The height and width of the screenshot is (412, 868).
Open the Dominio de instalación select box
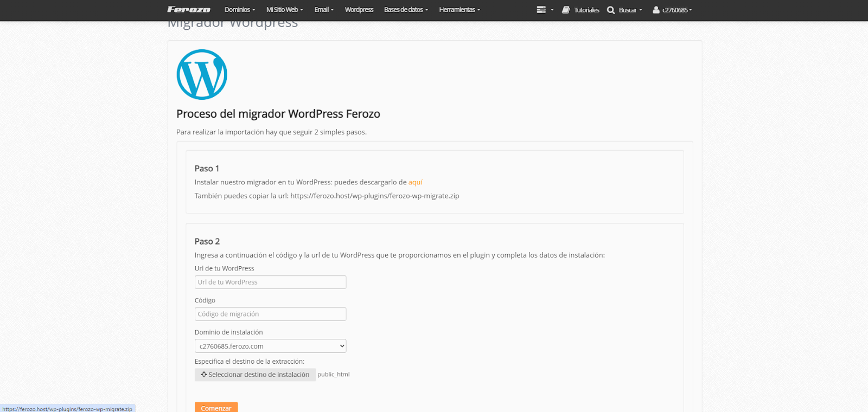point(270,346)
